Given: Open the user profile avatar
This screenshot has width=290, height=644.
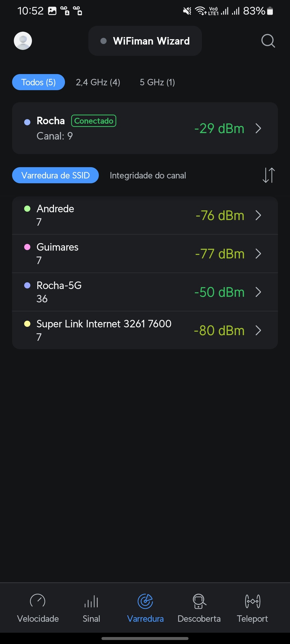Looking at the screenshot, I should pyautogui.click(x=23, y=41).
